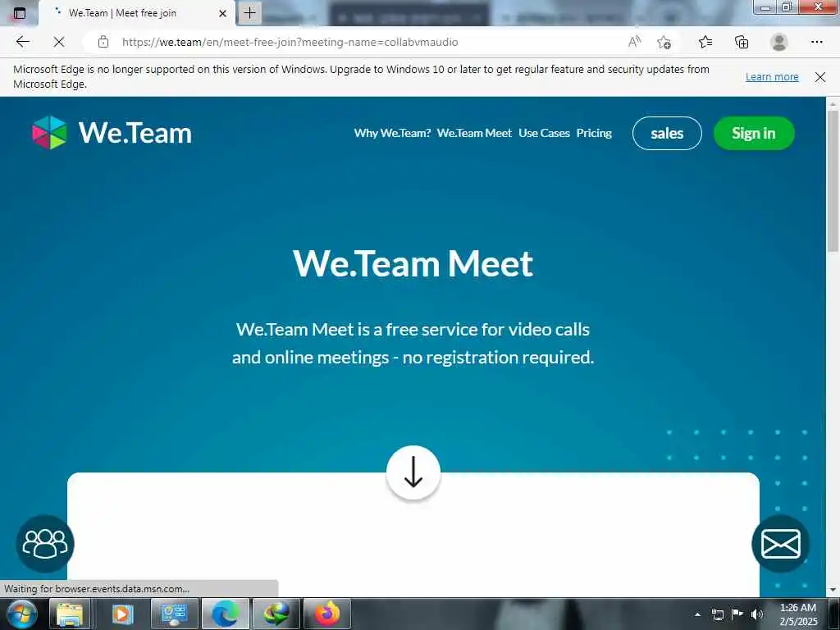
Task: Open Internet Download Manager taskbar icon
Action: (x=276, y=614)
